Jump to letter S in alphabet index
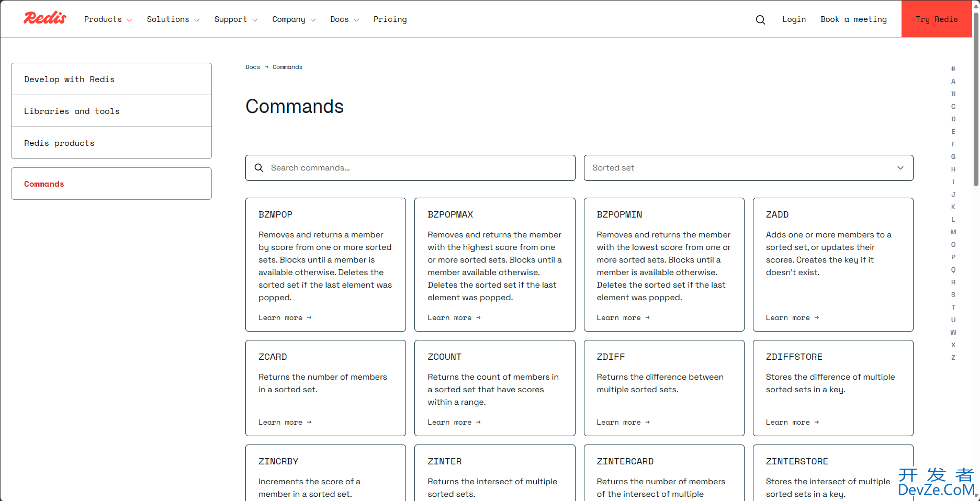Image resolution: width=980 pixels, height=501 pixels. point(953,295)
